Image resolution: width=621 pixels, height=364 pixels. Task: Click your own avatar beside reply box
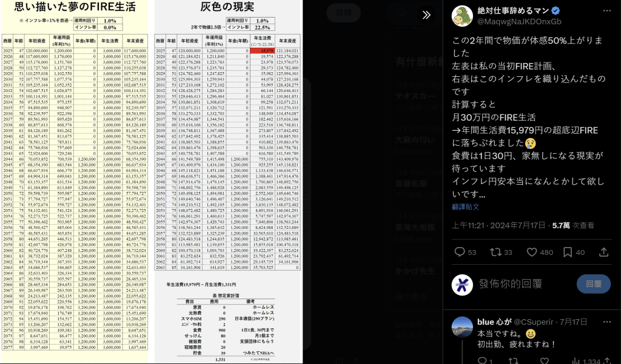click(x=464, y=283)
